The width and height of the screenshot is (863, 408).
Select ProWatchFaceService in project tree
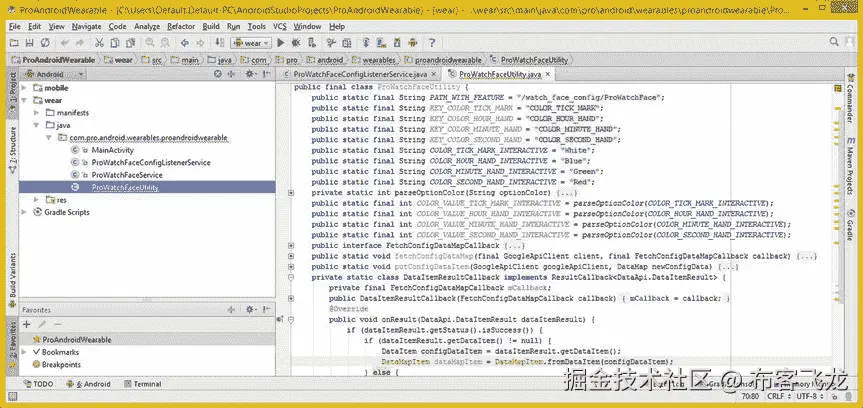click(127, 175)
